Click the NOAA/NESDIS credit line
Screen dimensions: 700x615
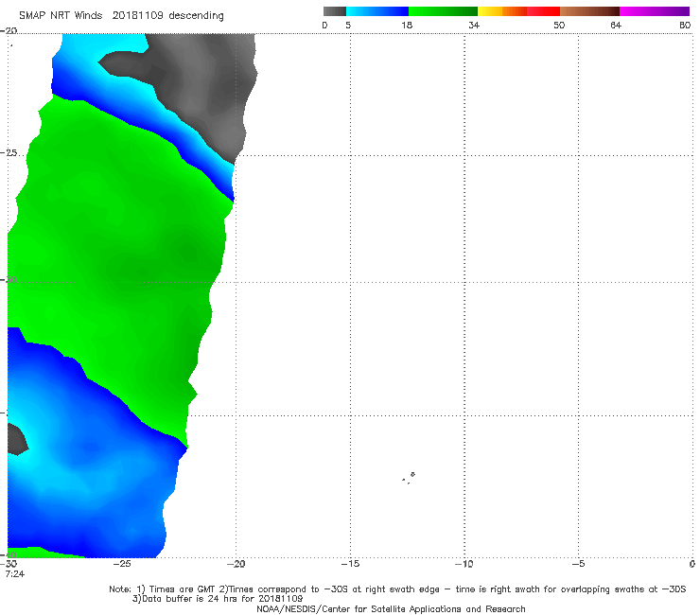tap(391, 608)
